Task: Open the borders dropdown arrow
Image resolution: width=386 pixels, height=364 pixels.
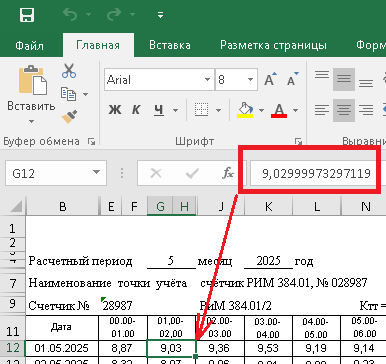Action: [218, 110]
